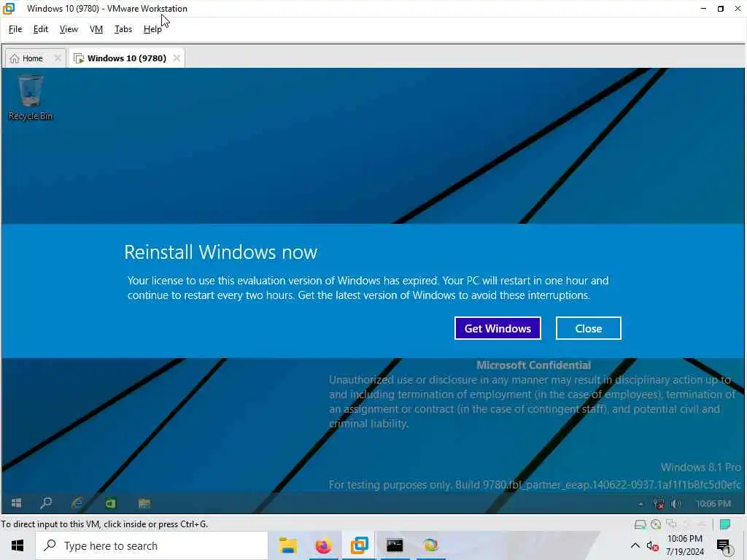Click the Type here to search box
This screenshot has width=747, height=560.
click(x=152, y=545)
